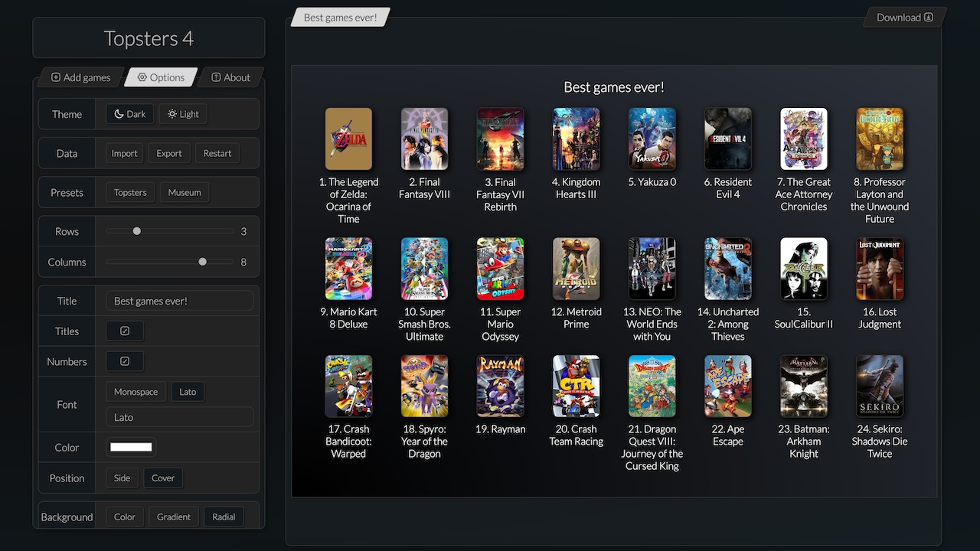The width and height of the screenshot is (980, 551).
Task: Click the Kingdom Hearts III cover
Action: click(576, 139)
